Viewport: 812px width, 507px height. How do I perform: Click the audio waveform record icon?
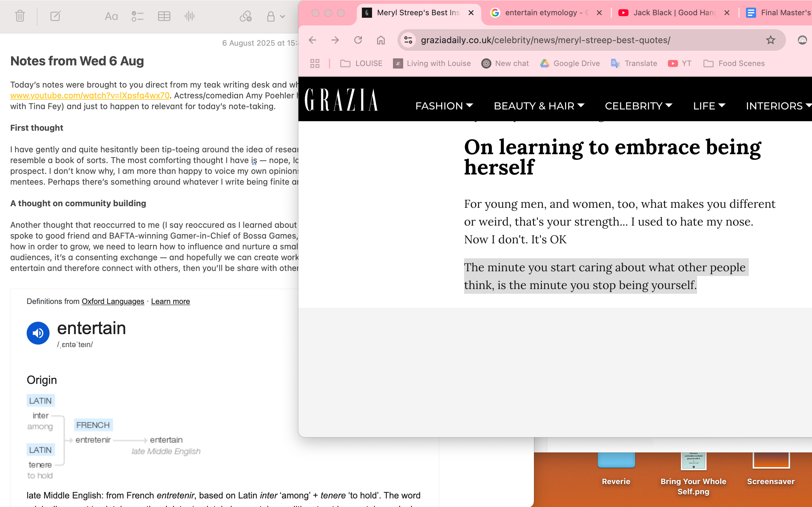[190, 16]
